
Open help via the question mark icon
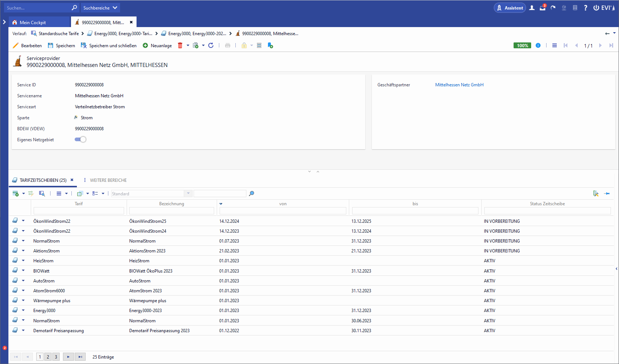click(585, 8)
